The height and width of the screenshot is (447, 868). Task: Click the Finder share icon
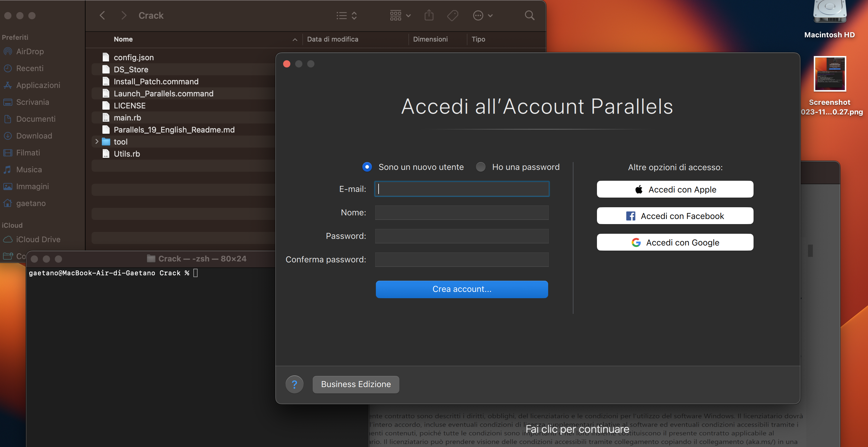[429, 15]
